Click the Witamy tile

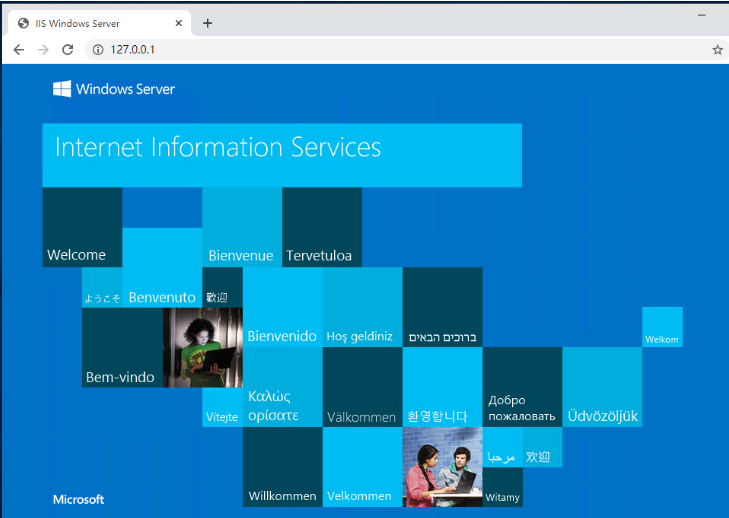503,487
